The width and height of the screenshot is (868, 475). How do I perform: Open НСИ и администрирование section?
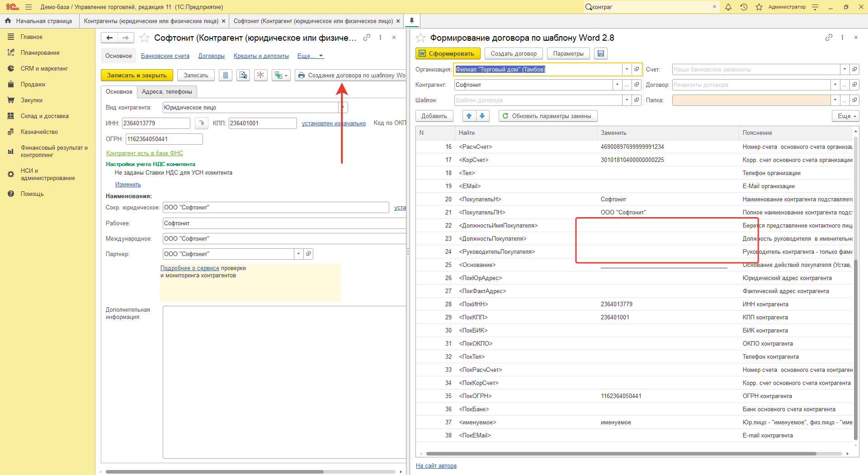point(47,174)
